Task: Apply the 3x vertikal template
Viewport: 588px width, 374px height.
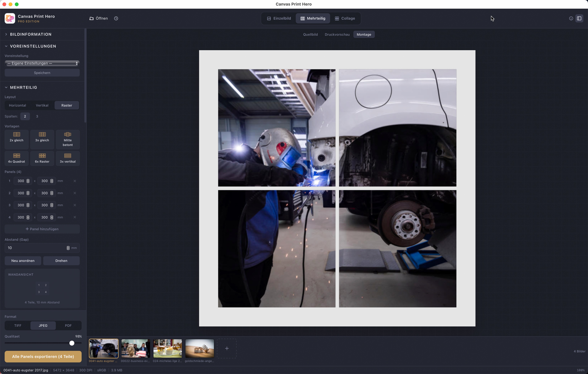Action: (68, 158)
